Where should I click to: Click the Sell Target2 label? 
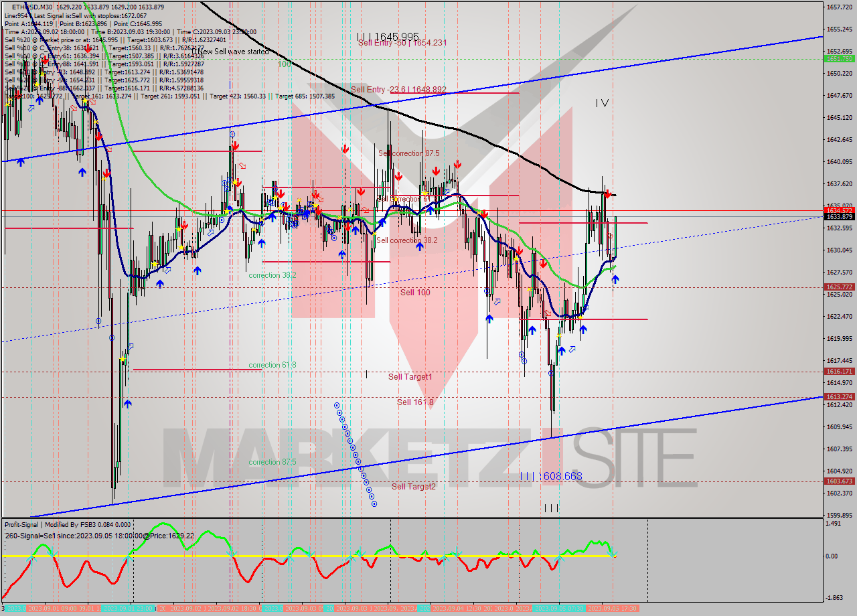click(x=413, y=487)
